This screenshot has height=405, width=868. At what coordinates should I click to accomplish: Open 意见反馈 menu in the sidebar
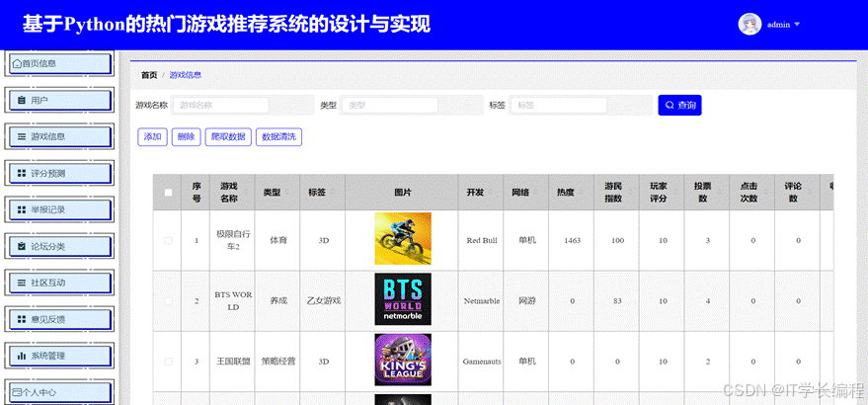click(x=59, y=319)
